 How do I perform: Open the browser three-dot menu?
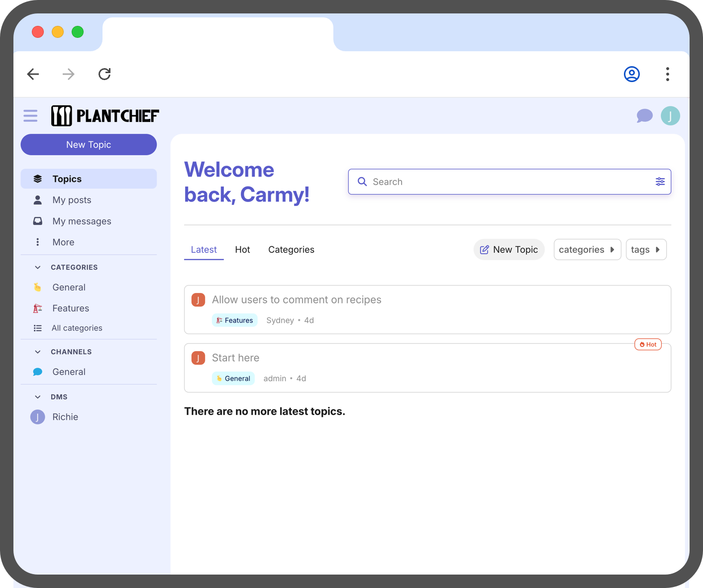(x=667, y=74)
